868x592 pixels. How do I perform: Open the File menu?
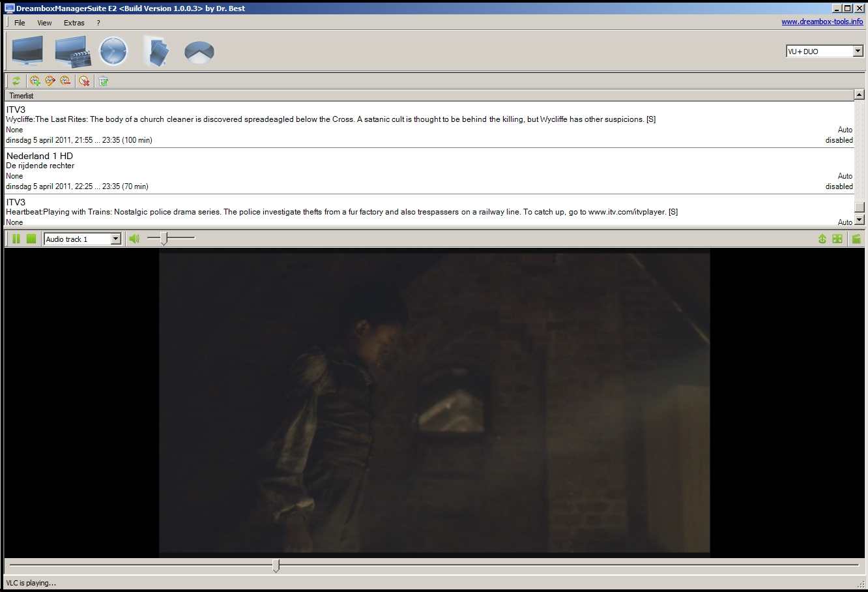(20, 23)
